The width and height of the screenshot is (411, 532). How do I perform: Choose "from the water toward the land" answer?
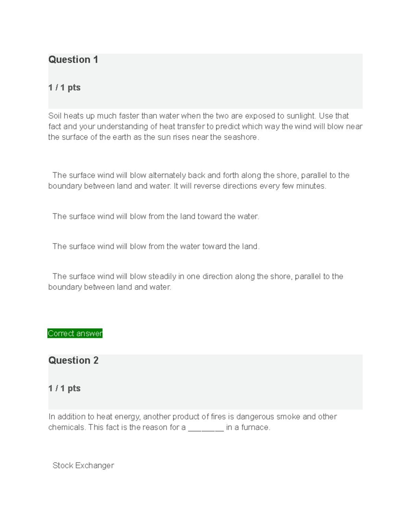[x=156, y=247]
